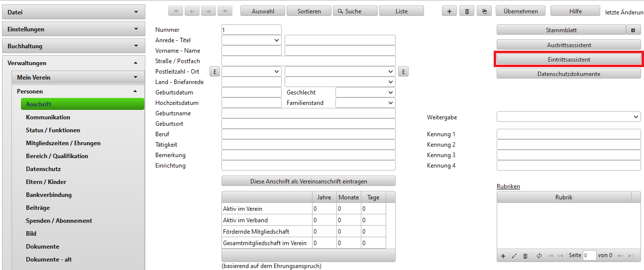
Task: Expand Einstellungen panel
Action: point(74,29)
